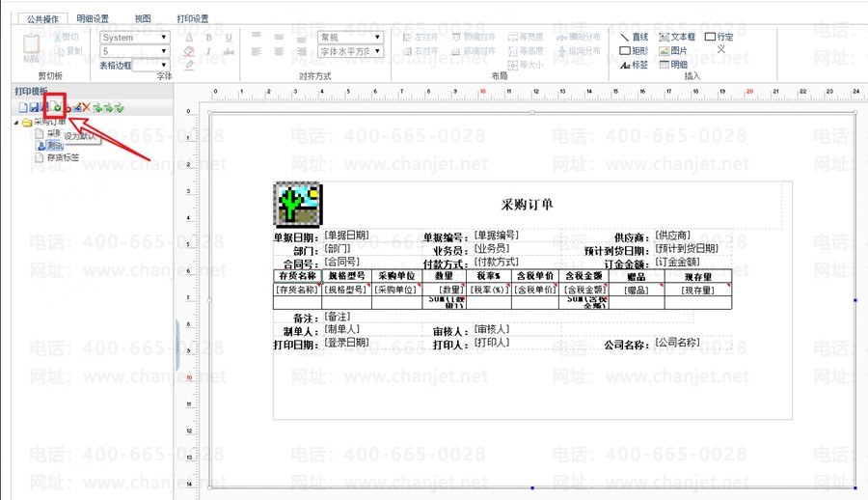Switch to the 视图 tab
Image resolution: width=868 pixels, height=500 pixels.
(x=143, y=19)
